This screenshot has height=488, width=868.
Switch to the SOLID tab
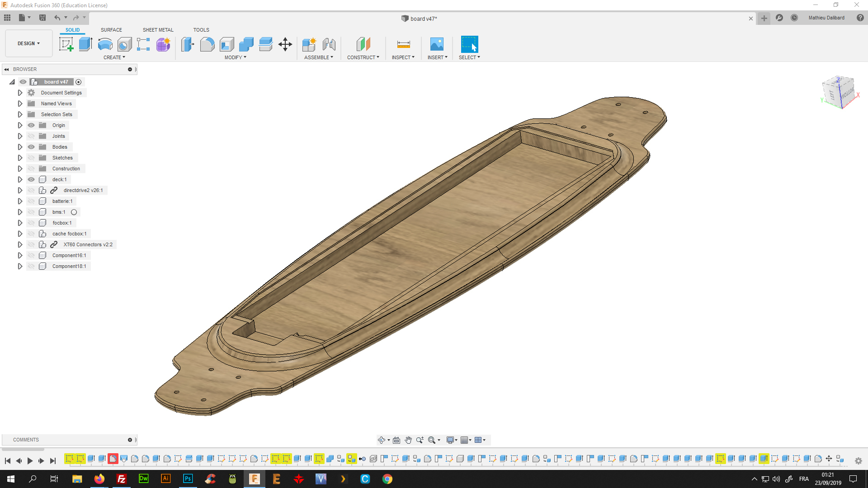(72, 30)
